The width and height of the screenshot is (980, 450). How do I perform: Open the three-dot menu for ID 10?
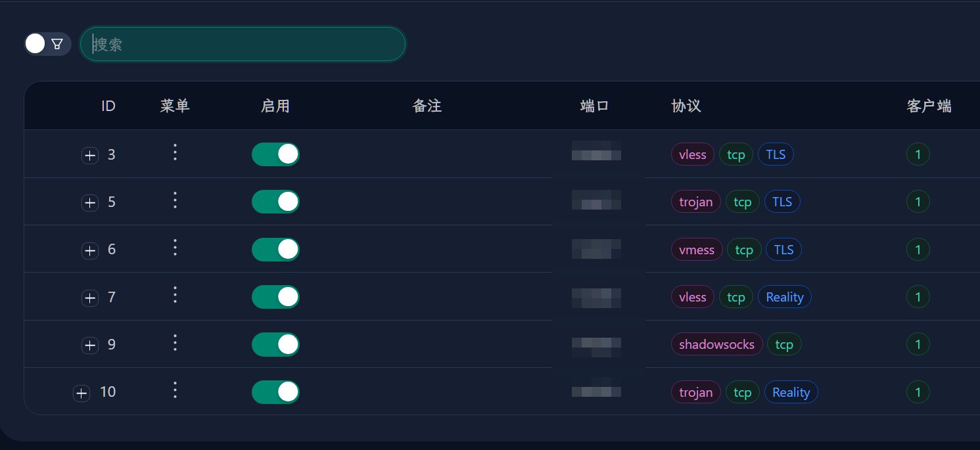(175, 390)
